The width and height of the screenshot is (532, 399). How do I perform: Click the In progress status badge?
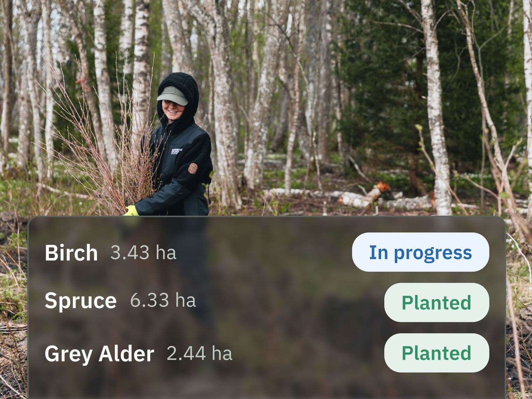pos(420,252)
